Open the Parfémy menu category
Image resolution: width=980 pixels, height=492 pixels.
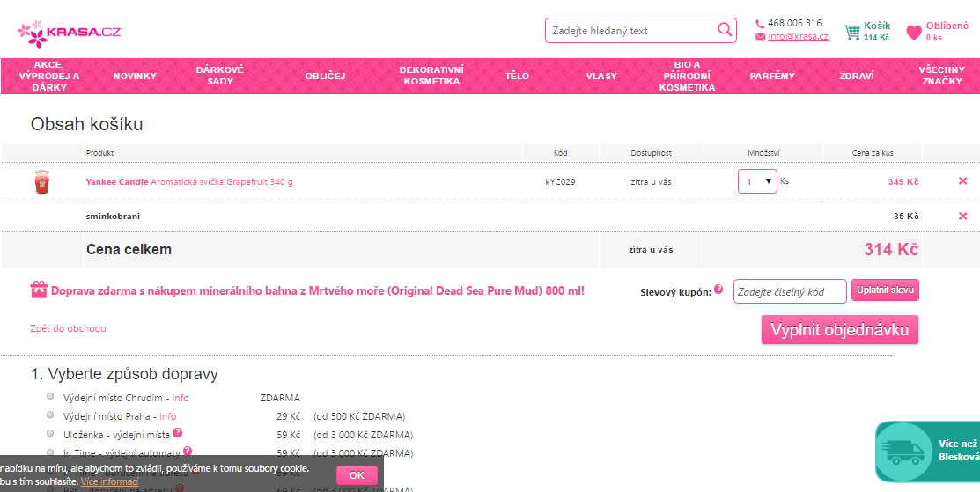(x=772, y=77)
